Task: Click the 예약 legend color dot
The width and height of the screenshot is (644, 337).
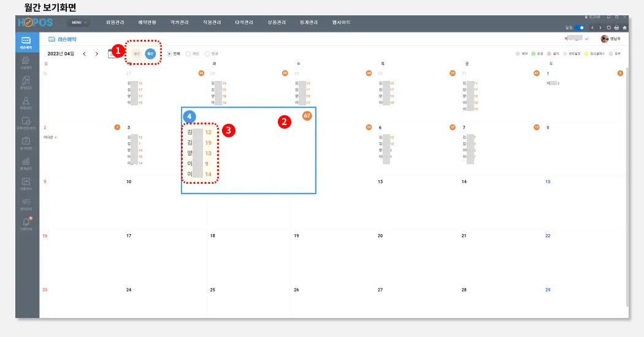Action: (518, 54)
